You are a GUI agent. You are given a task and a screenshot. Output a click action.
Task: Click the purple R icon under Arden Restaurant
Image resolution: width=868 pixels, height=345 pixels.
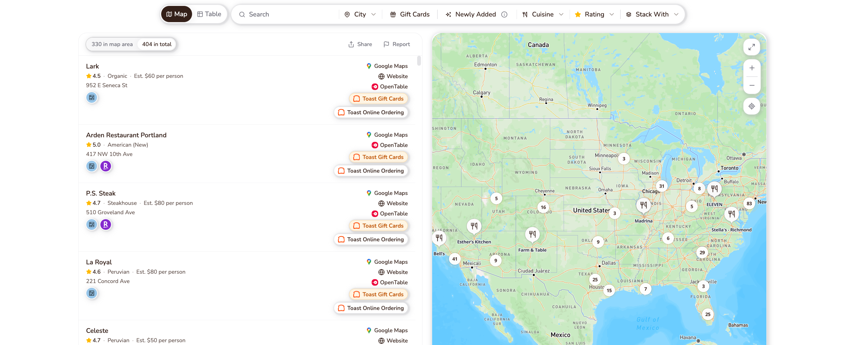pyautogui.click(x=106, y=166)
